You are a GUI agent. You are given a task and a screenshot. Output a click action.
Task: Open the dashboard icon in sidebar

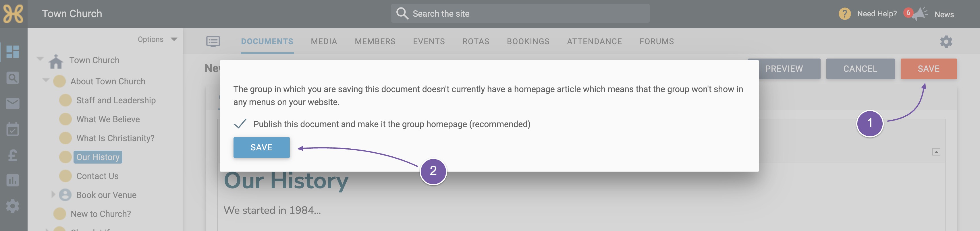pos(13,52)
